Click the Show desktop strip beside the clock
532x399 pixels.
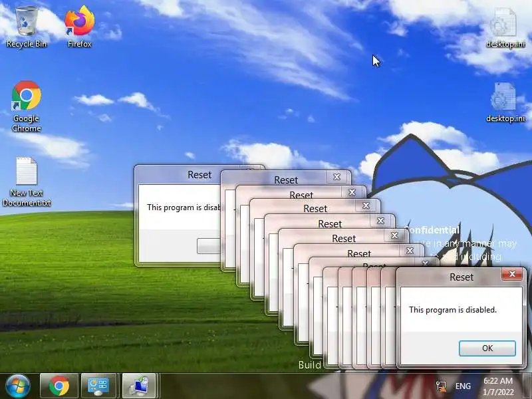[527, 386]
